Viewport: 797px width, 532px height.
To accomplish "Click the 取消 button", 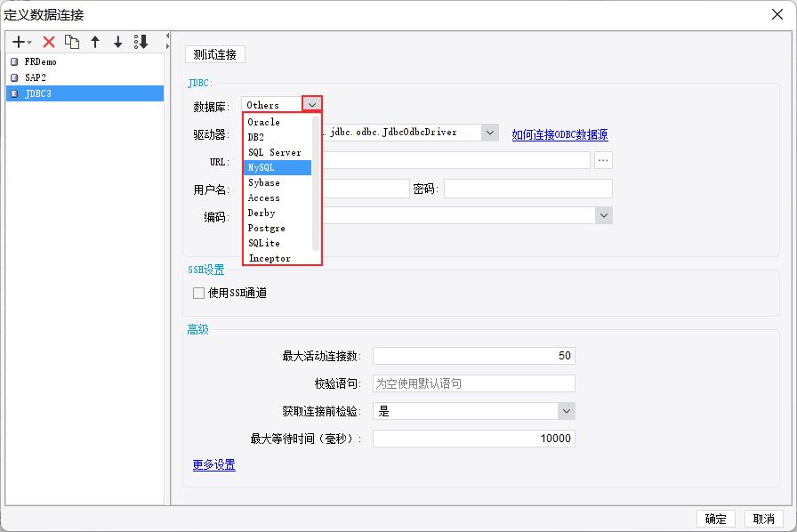I will click(x=764, y=519).
